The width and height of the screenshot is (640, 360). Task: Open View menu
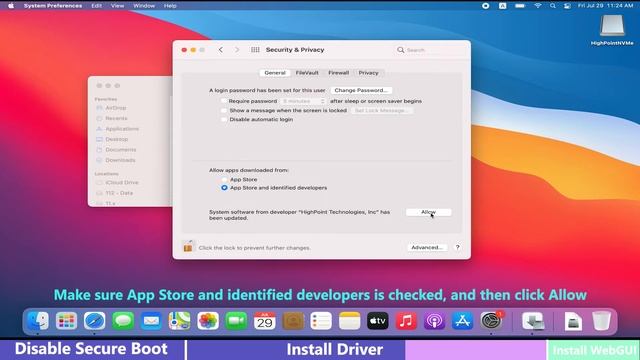118,6
